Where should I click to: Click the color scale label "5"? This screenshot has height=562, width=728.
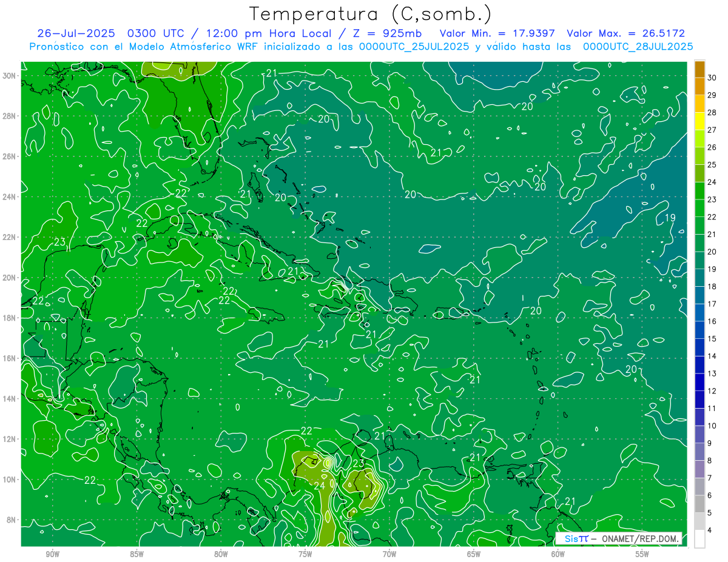(710, 512)
